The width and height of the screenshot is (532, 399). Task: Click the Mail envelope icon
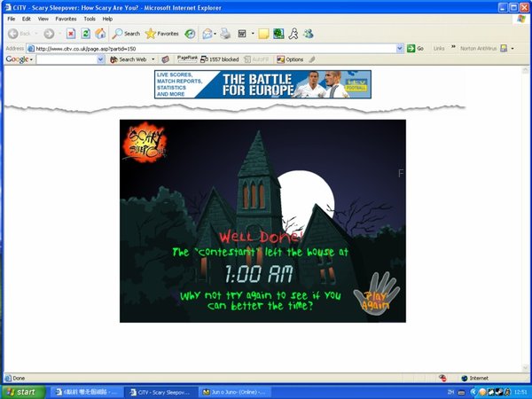207,34
